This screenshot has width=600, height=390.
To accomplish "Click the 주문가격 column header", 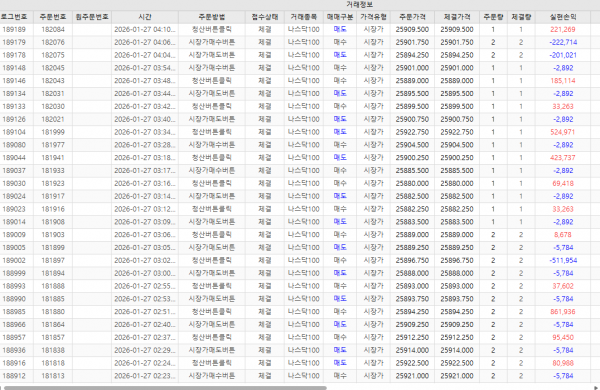I will point(412,17).
